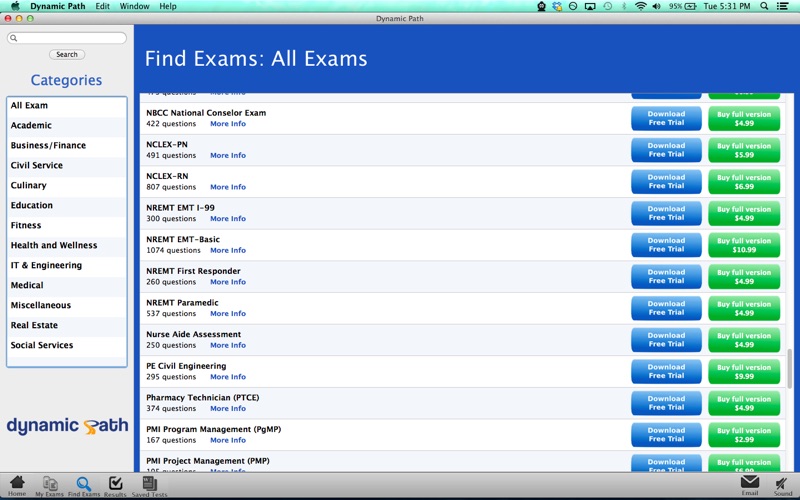Open My Exams in bottom toolbar

(x=49, y=486)
